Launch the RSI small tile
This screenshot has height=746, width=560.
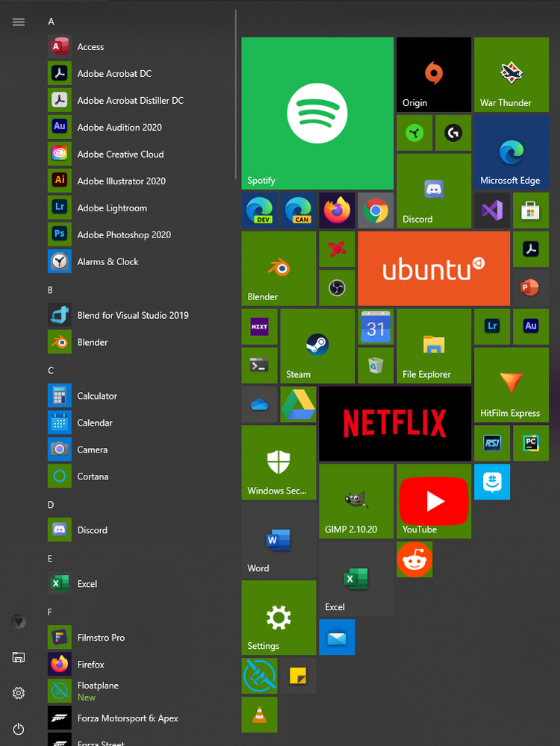[x=492, y=443]
